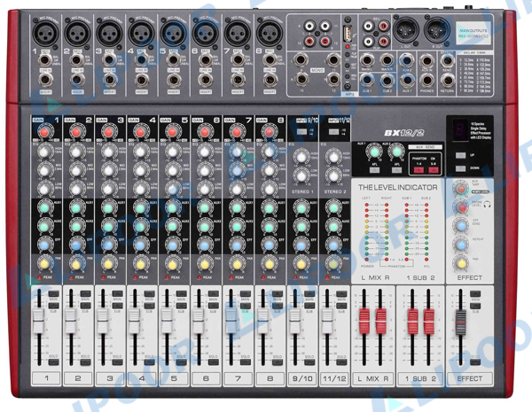
Task: Click the MP3 USB port
Action: [348, 34]
